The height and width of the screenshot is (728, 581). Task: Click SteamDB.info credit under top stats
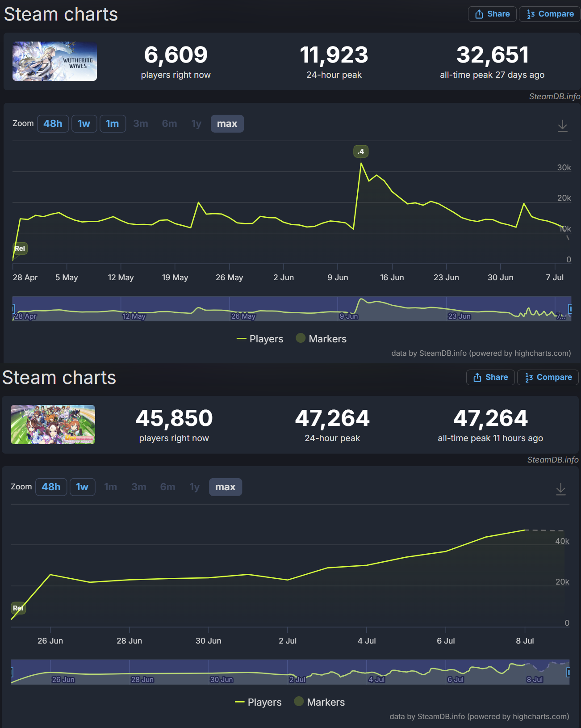555,97
